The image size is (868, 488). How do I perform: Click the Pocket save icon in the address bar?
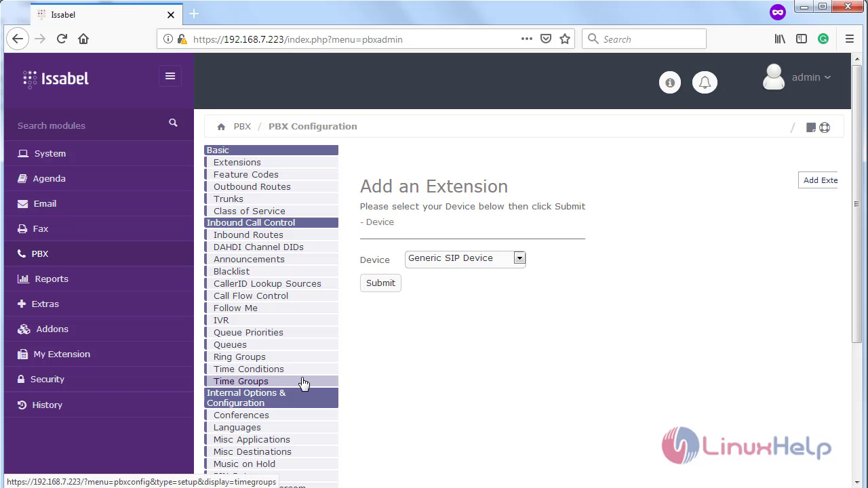[546, 39]
